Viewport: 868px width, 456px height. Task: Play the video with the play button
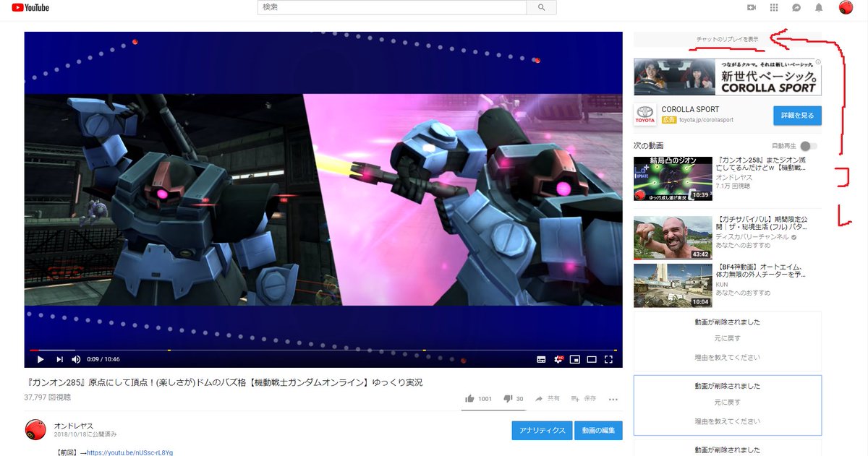[x=40, y=359]
